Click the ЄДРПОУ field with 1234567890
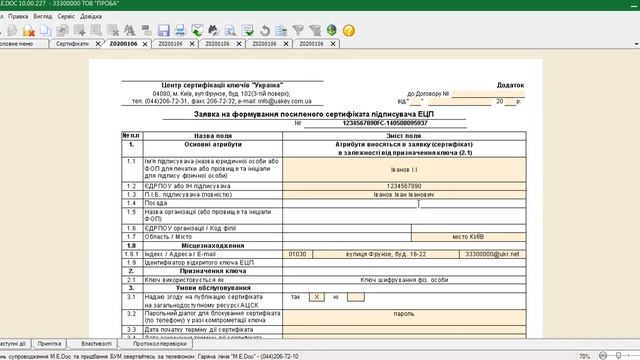Viewport: 640px width, 360px height. [x=404, y=186]
